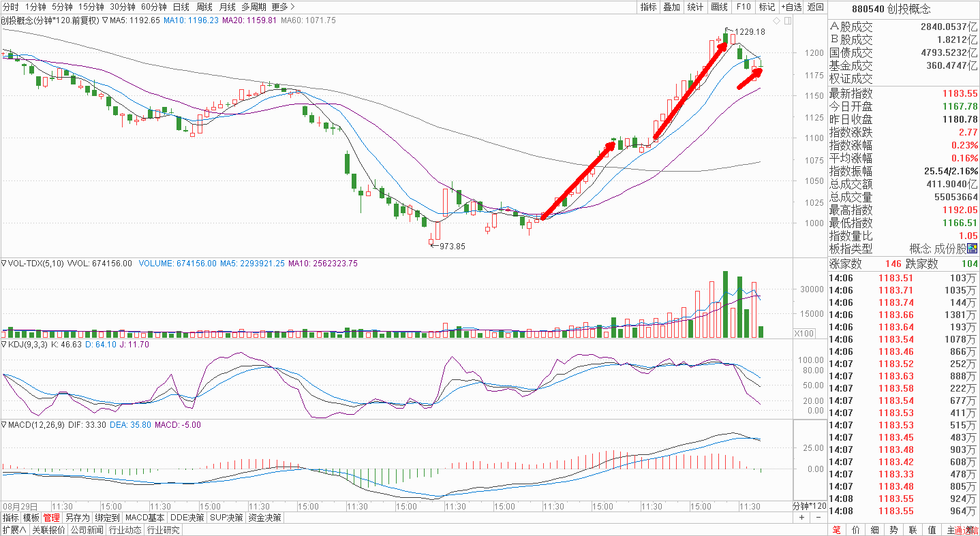Open the 公司新闻 tab
Viewport: 980px width, 536px height.
(x=86, y=530)
